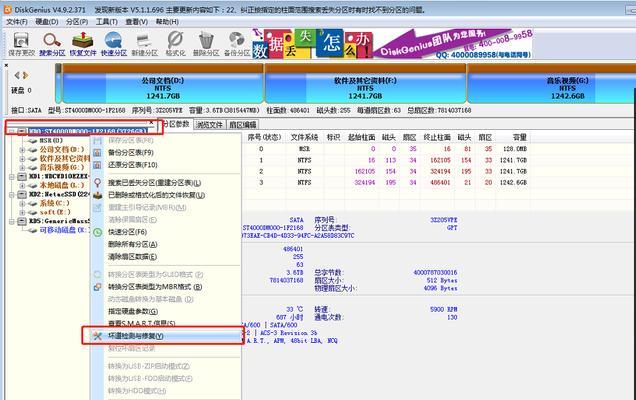Close the disk map panel X
Image resolution: width=636 pixels, height=400 pixels.
(6, 65)
